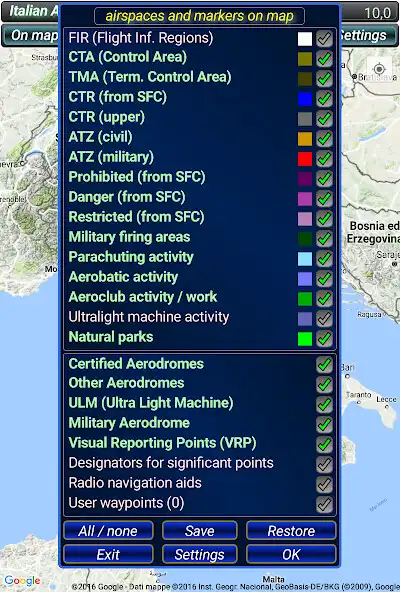
Task: Save the airspace selection
Action: coord(199,531)
